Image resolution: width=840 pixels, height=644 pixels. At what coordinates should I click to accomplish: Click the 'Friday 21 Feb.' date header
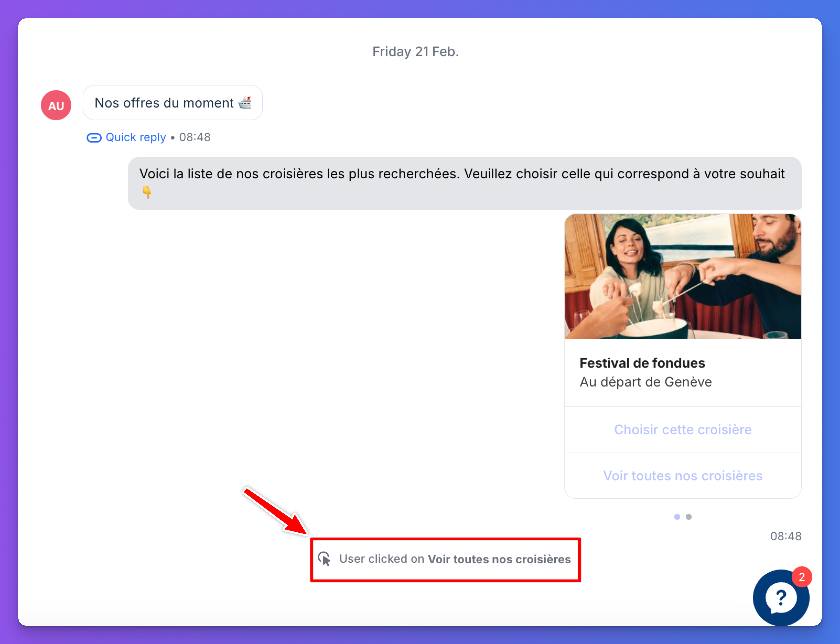pyautogui.click(x=415, y=51)
